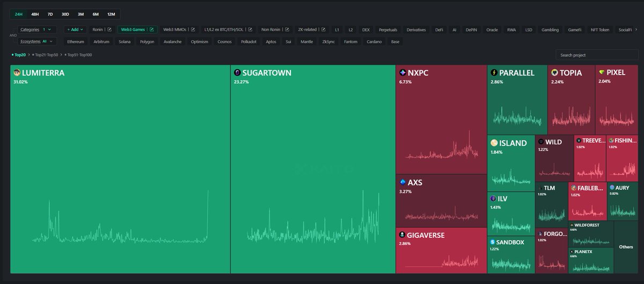Edit the Ronin filter via pencil icon
644x284 pixels.
[109, 29]
